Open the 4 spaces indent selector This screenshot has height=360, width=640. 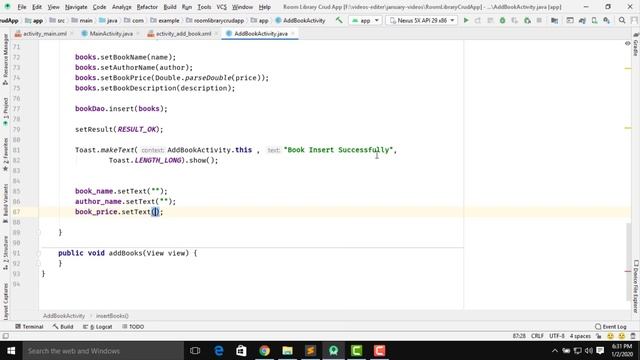(x=580, y=336)
